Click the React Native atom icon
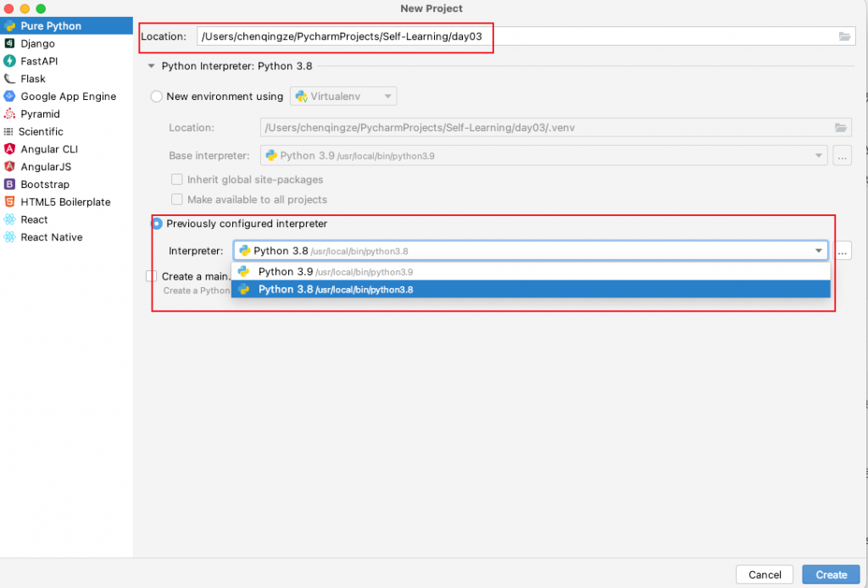This screenshot has height=588, width=868. [9, 237]
